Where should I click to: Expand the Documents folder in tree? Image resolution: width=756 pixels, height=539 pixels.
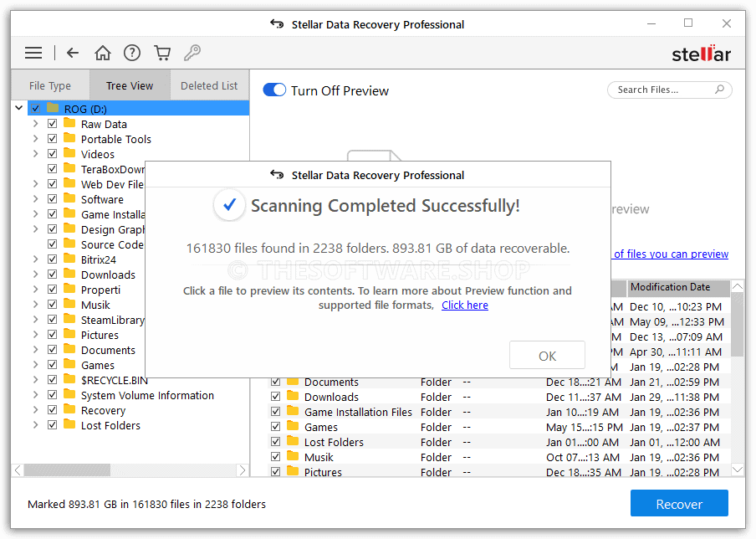pos(36,349)
